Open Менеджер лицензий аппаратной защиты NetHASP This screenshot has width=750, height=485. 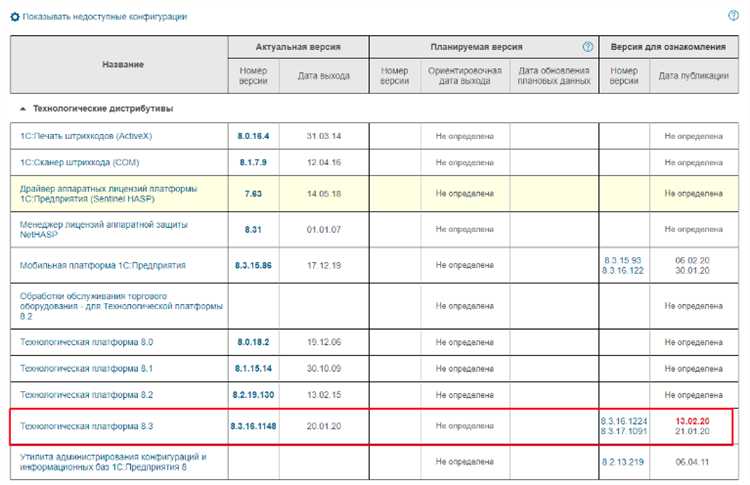pyautogui.click(x=103, y=230)
